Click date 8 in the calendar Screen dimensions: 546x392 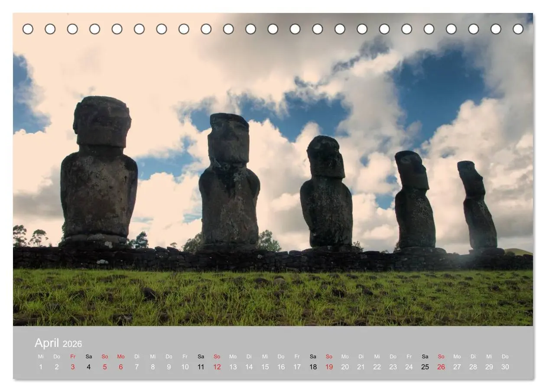153,367
